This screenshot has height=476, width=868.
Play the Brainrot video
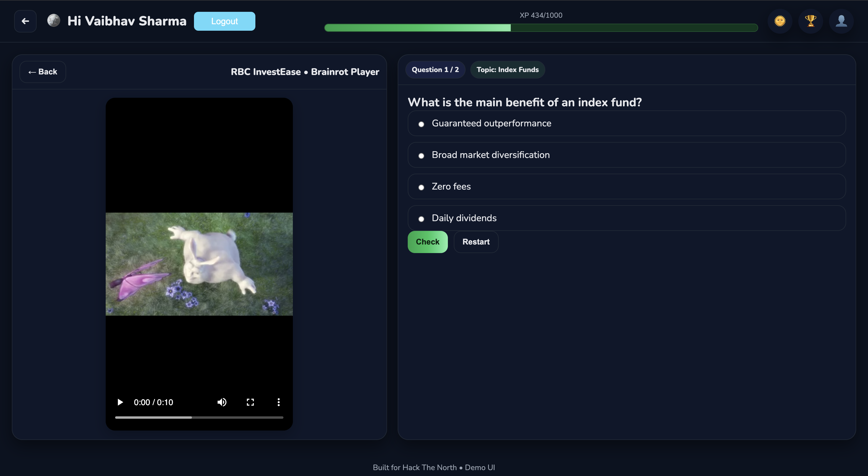point(120,402)
